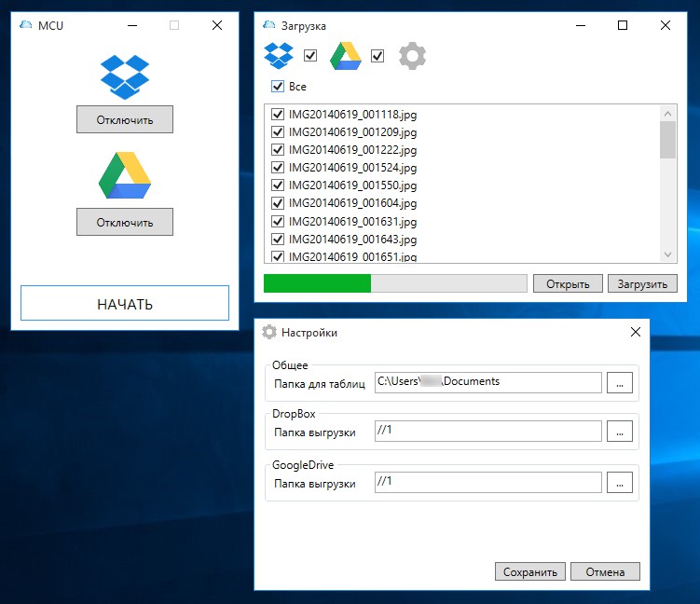Uncheck IMG20140619_001631.jpg checkbox
Viewport: 700px width, 604px height.
point(278,222)
